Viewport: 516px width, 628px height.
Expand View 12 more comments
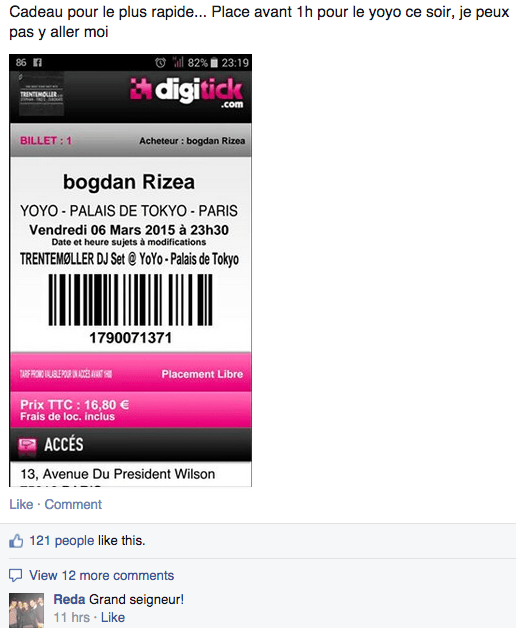pyautogui.click(x=102, y=576)
